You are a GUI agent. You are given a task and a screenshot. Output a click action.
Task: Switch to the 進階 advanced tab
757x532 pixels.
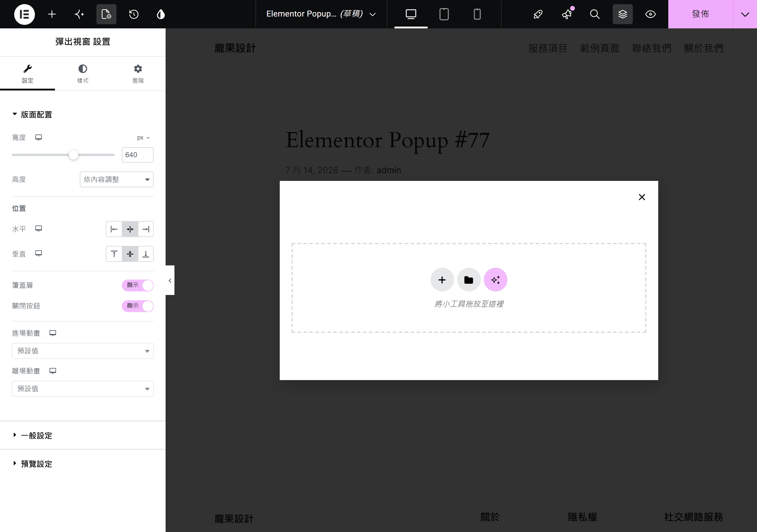(138, 74)
